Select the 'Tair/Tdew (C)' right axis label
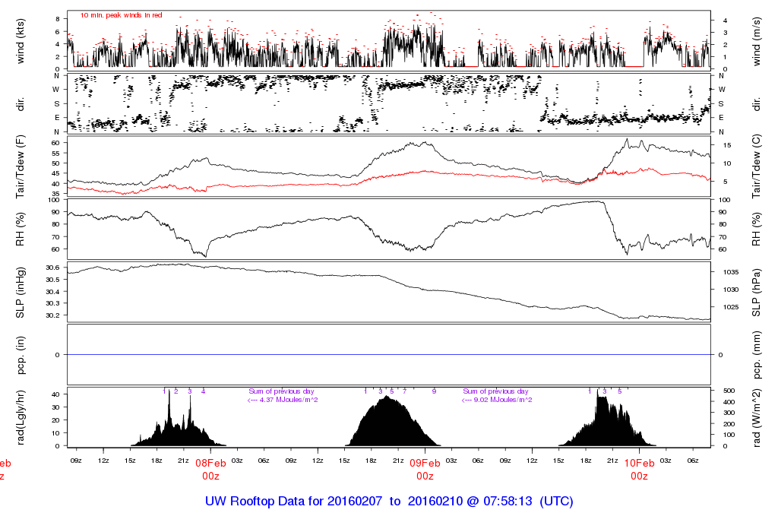Image resolution: width=778 pixels, height=532 pixels. click(x=757, y=165)
